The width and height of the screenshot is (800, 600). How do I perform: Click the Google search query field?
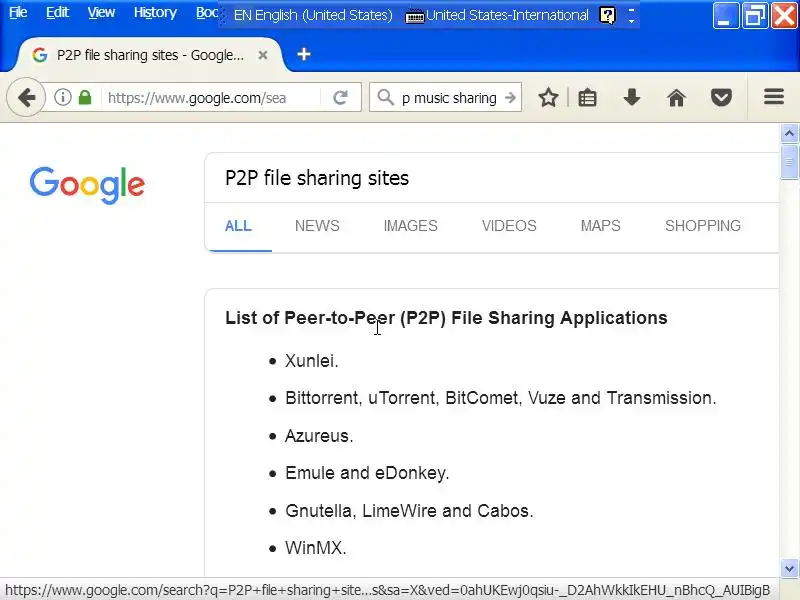(491, 178)
